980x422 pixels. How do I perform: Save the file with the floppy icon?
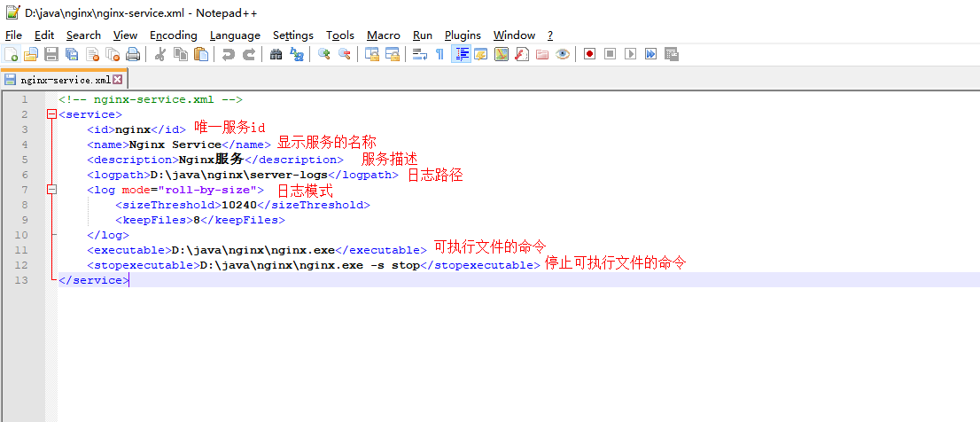[51, 54]
